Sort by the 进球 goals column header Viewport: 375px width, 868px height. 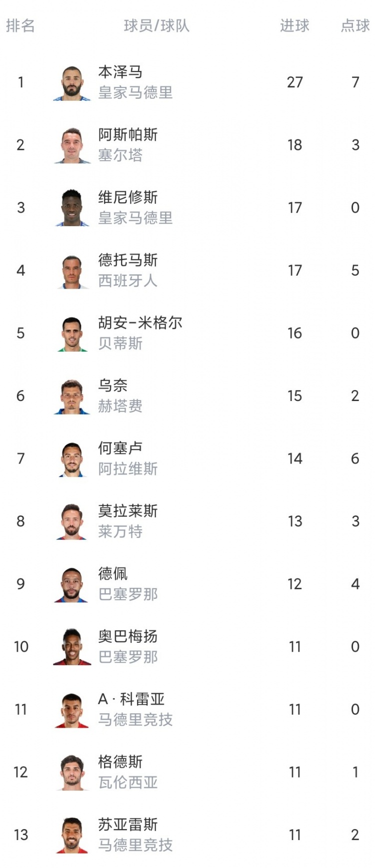tap(294, 25)
